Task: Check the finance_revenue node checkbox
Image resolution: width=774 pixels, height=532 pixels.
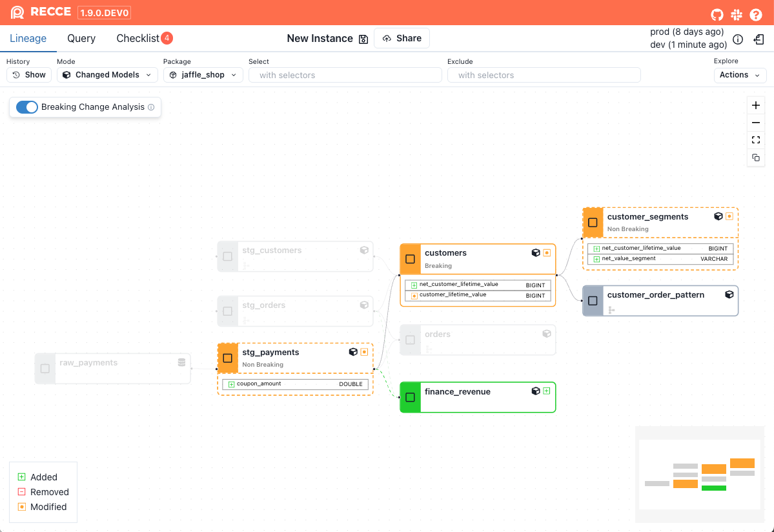Action: (x=410, y=397)
